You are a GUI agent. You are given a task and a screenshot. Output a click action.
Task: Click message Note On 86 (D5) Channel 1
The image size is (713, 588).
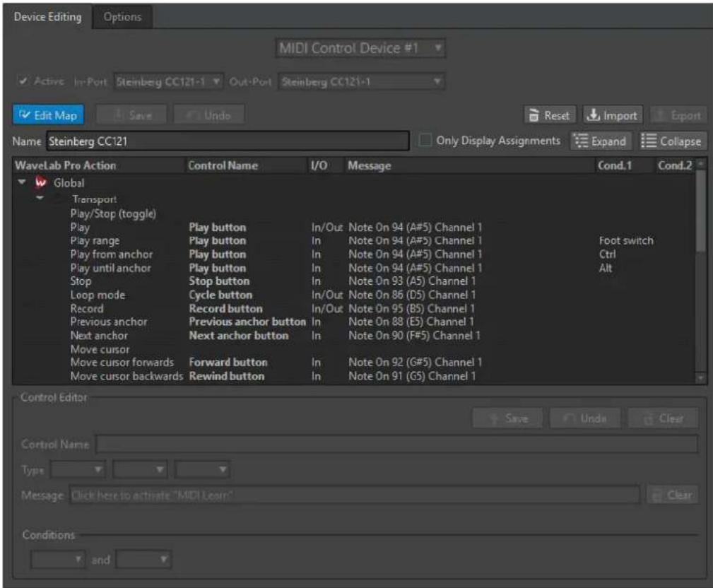point(412,295)
